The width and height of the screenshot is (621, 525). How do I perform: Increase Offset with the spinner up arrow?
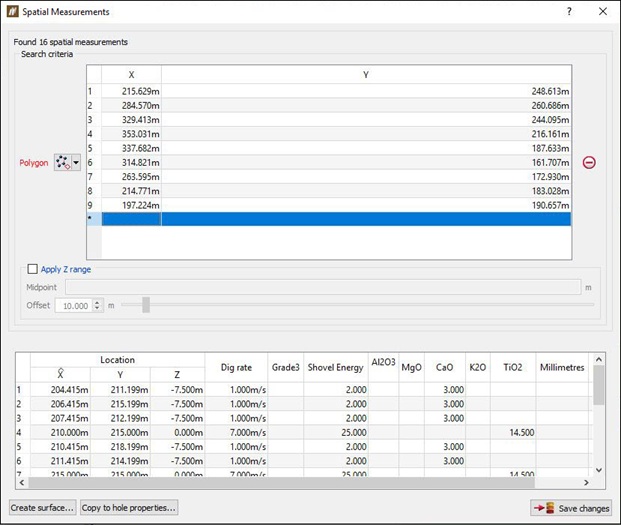(x=97, y=302)
